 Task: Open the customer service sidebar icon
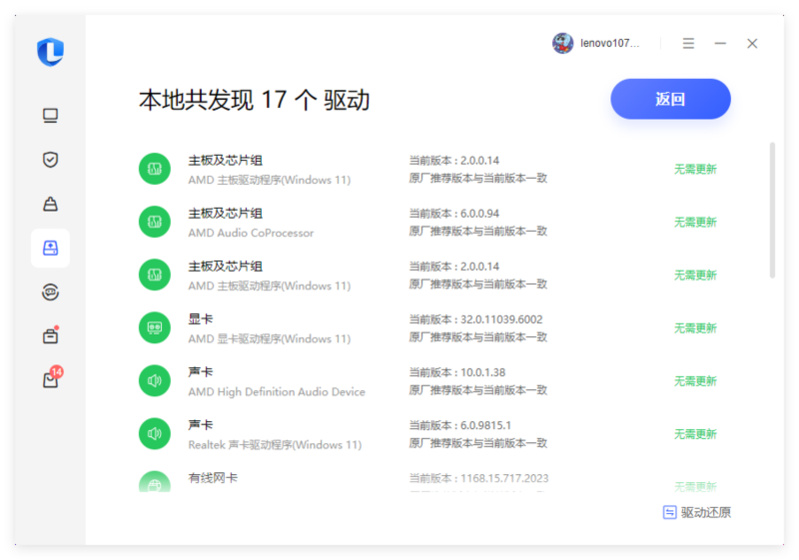pos(50,292)
